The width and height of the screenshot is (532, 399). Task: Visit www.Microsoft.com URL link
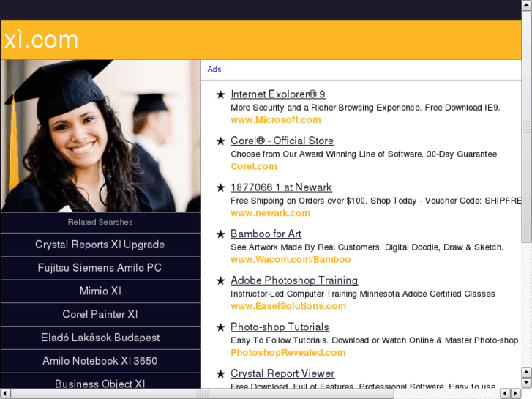click(275, 120)
